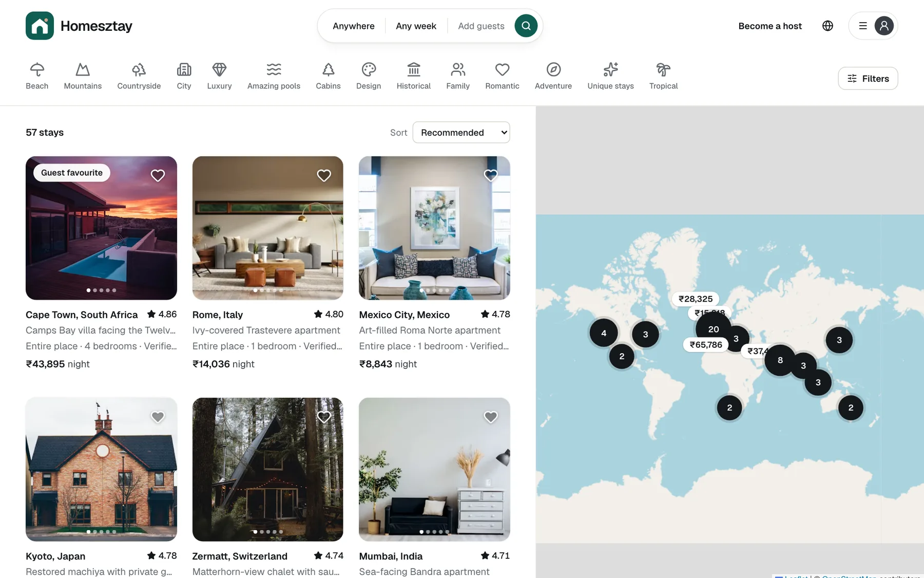Open the Zermatt chalet photo
The height and width of the screenshot is (578, 924).
pyautogui.click(x=267, y=470)
